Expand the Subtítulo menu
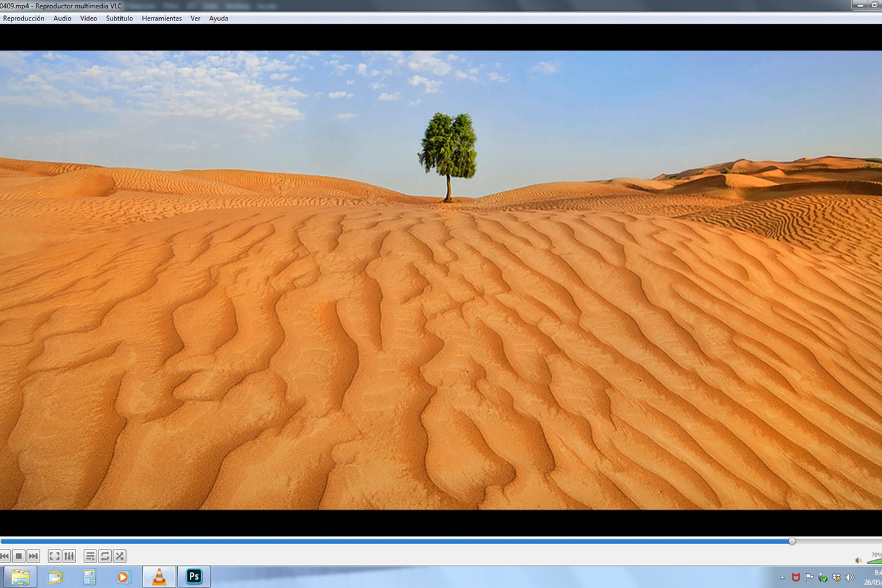Screen dimensions: 882x588 (119, 19)
